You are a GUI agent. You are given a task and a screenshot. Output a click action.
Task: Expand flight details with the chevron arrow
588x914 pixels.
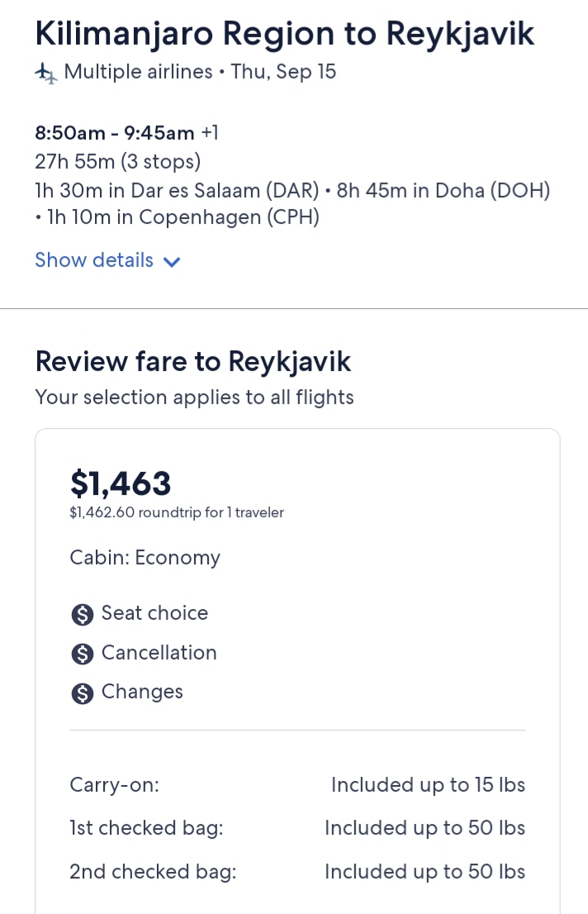172,262
